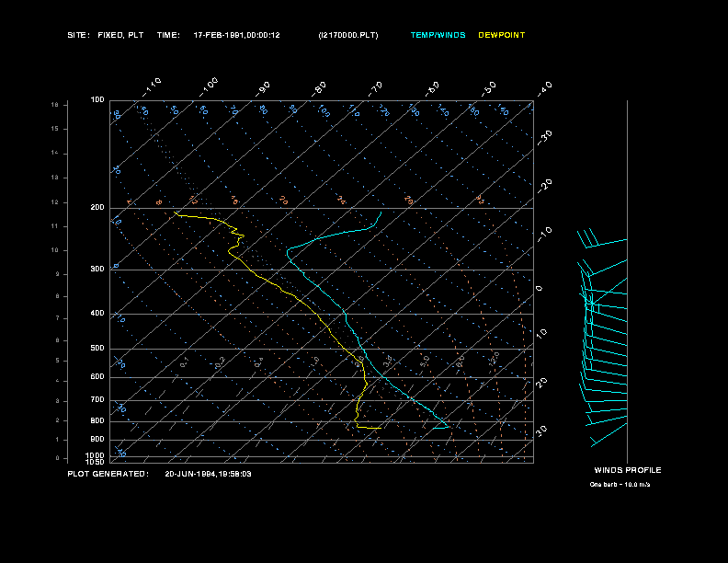Click the -10 temperature isotherm label
Screen dimensions: 728x563
[x=545, y=235]
